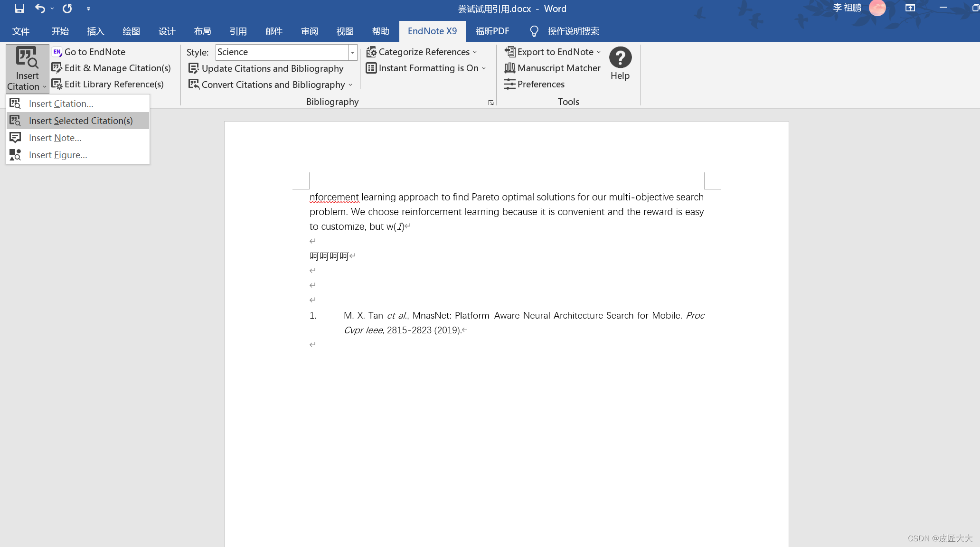
Task: Click Update Citations and Bibliography
Action: [272, 68]
